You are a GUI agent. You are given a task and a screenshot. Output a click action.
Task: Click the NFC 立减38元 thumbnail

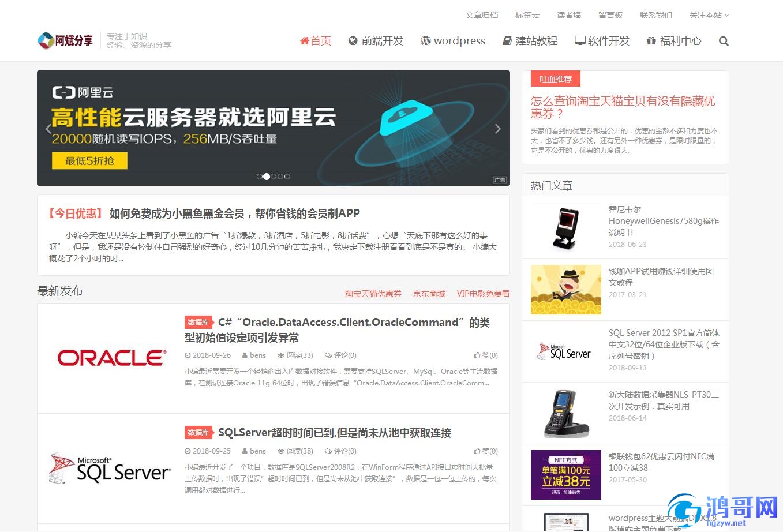tap(566, 475)
